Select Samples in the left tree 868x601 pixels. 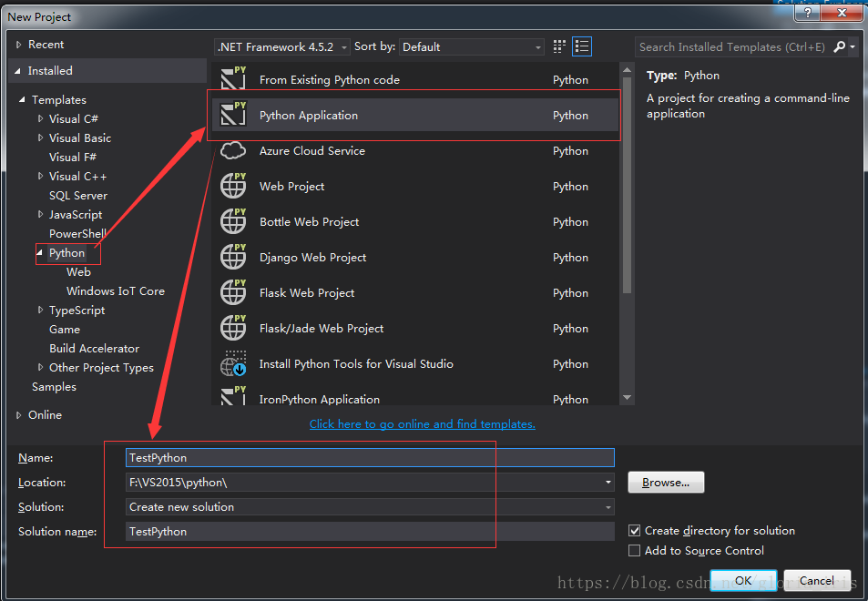[x=55, y=387]
